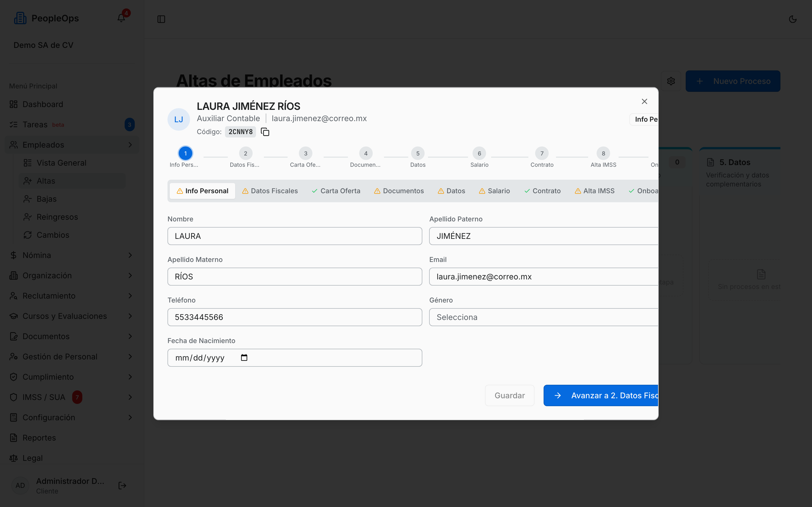Switch to the Datos Fiscales tab
The width and height of the screenshot is (812, 507).
270,191
